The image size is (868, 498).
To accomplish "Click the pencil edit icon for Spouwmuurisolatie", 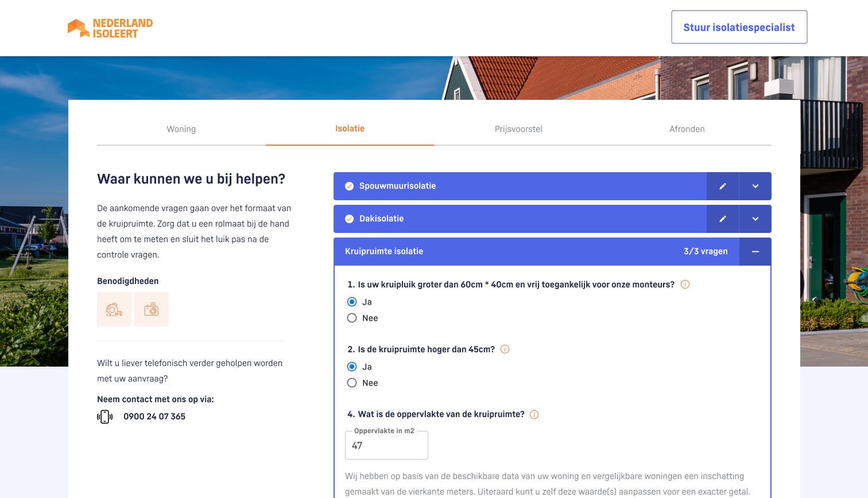I will (x=723, y=186).
